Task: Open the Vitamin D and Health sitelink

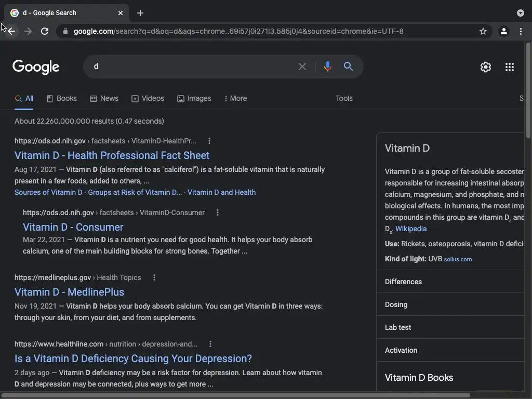Action: [x=221, y=192]
